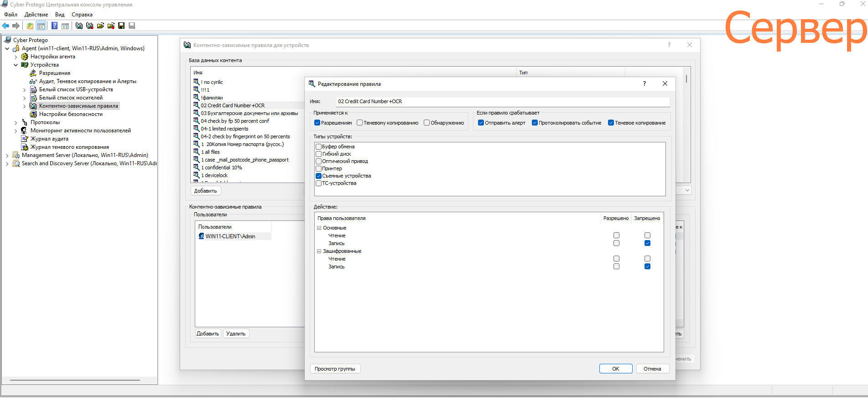Open Разрешения via its key icon

(33, 73)
